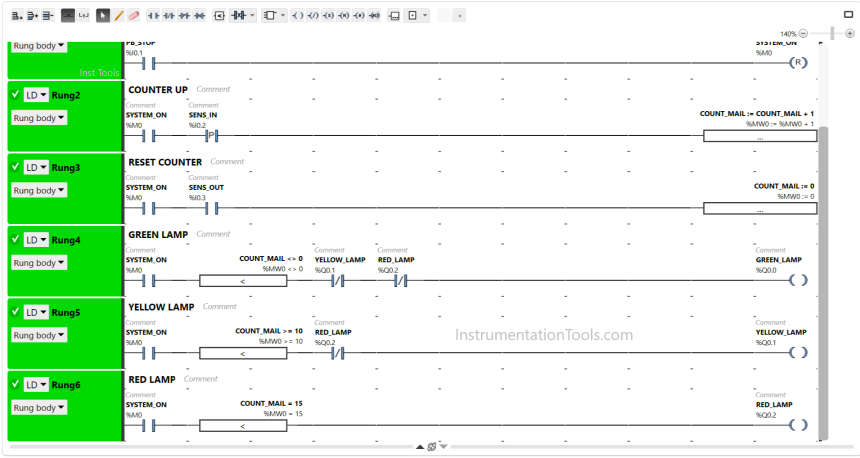
Task: Pick the falling edge contact tool
Action: pyautogui.click(x=200, y=16)
